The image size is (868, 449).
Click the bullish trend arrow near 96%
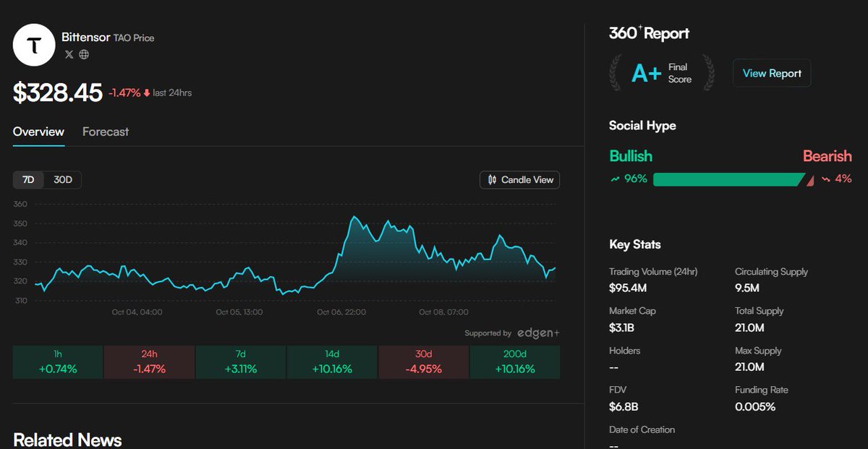615,179
